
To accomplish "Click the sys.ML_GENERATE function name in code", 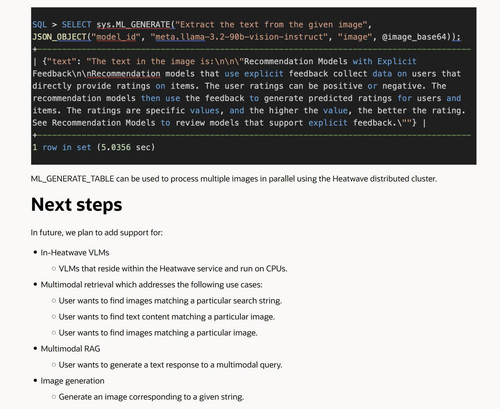I will 133,25.
